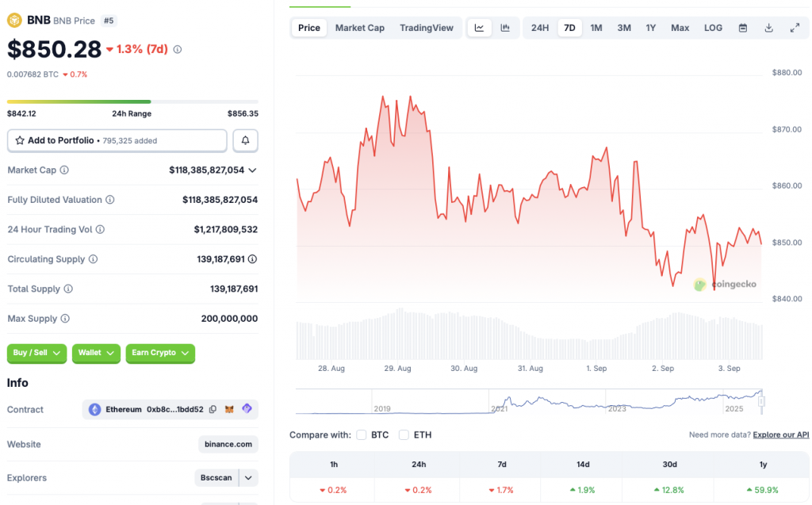Click the $1,217,809,532 trading volume value
This screenshot has width=812, height=505.
click(x=226, y=229)
